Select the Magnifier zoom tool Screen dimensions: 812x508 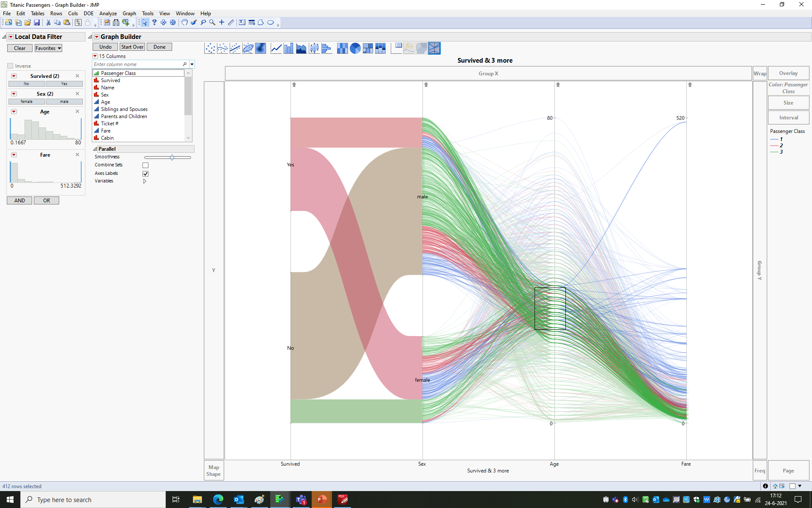pos(212,22)
